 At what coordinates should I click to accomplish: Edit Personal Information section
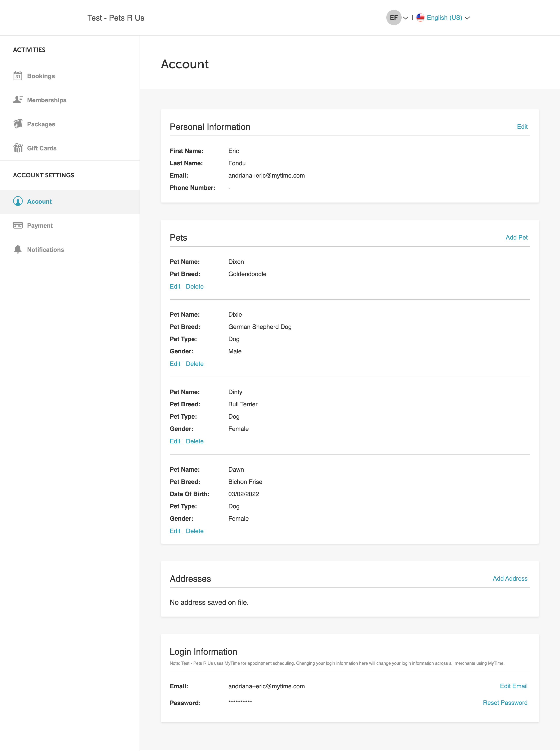[522, 127]
